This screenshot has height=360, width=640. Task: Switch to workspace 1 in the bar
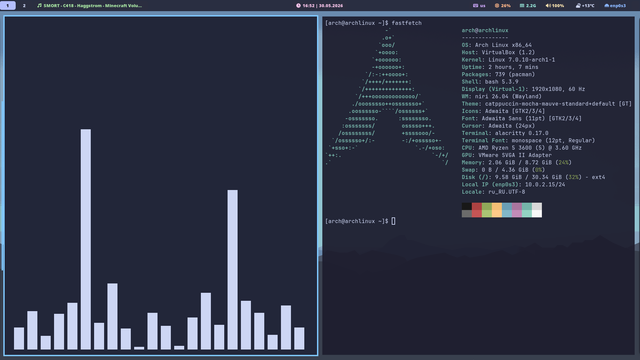click(7, 5)
